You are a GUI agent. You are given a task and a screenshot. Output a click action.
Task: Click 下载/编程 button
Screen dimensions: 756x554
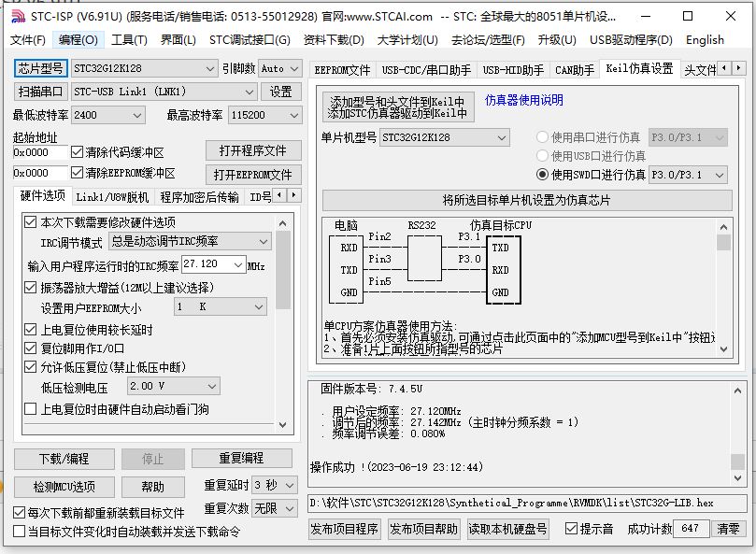(64, 459)
